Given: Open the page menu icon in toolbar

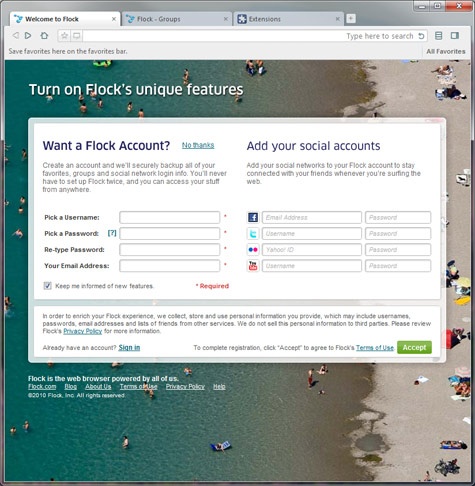Looking at the screenshot, I should pyautogui.click(x=439, y=36).
